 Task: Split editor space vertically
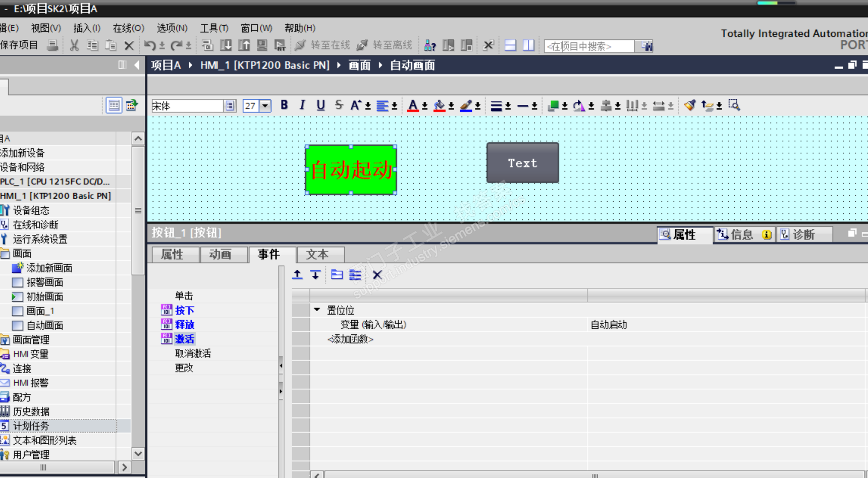point(528,45)
